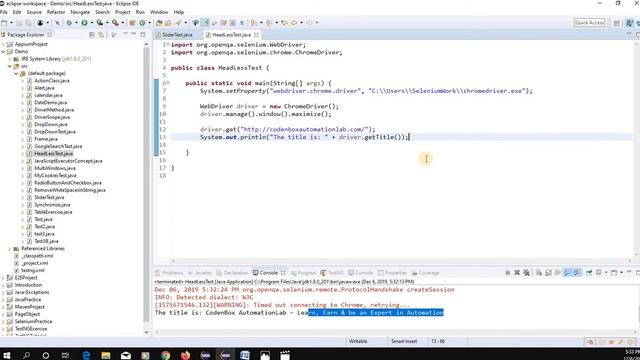This screenshot has width=640, height=360.
Task: Open the Refactor menu
Action: click(56, 12)
